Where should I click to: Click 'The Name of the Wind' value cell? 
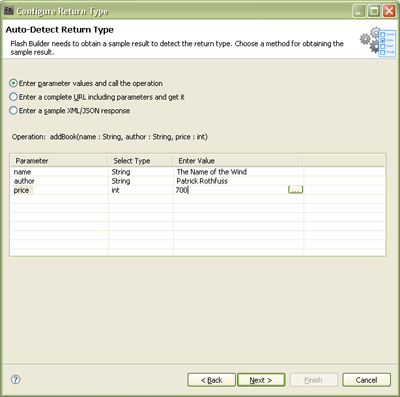pyautogui.click(x=238, y=172)
